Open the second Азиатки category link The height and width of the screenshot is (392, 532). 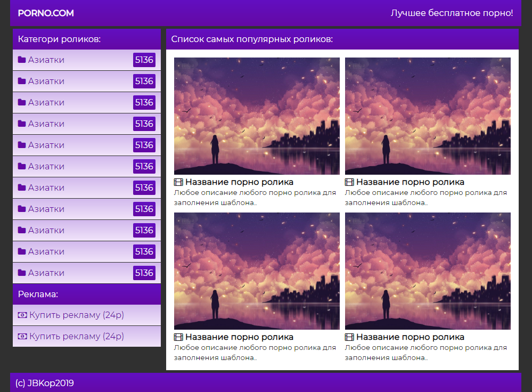(46, 81)
